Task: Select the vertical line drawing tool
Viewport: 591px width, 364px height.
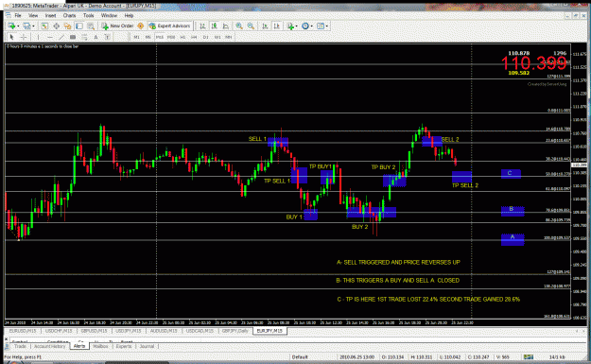Action: click(x=38, y=37)
